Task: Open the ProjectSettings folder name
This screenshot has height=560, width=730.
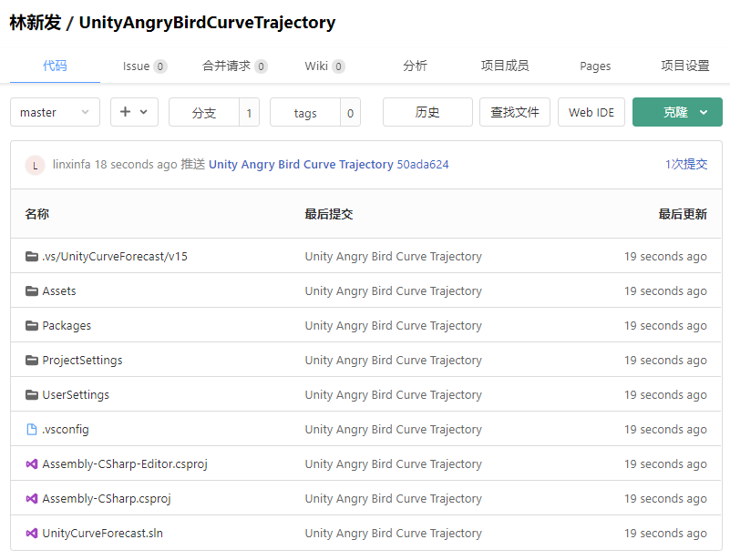Action: pos(82,360)
